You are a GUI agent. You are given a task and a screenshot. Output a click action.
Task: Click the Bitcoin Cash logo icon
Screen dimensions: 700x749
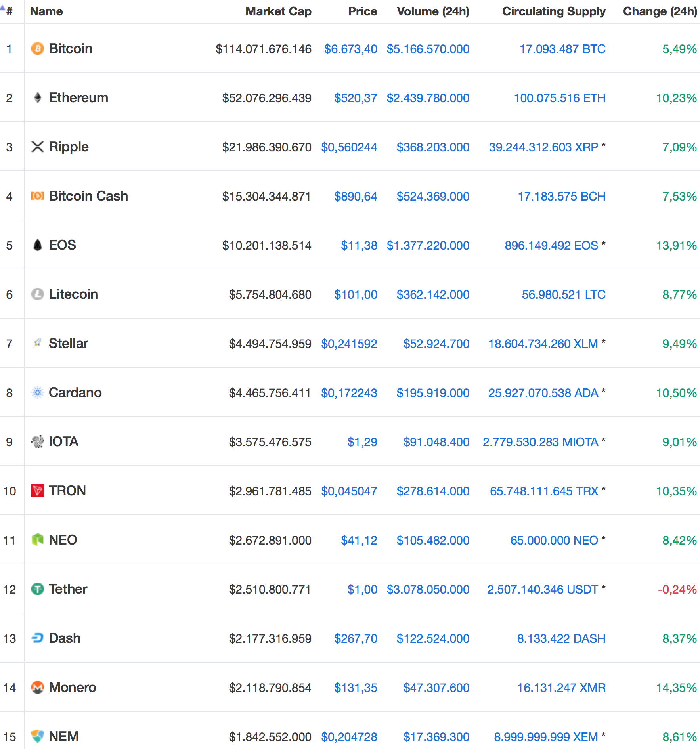click(38, 196)
